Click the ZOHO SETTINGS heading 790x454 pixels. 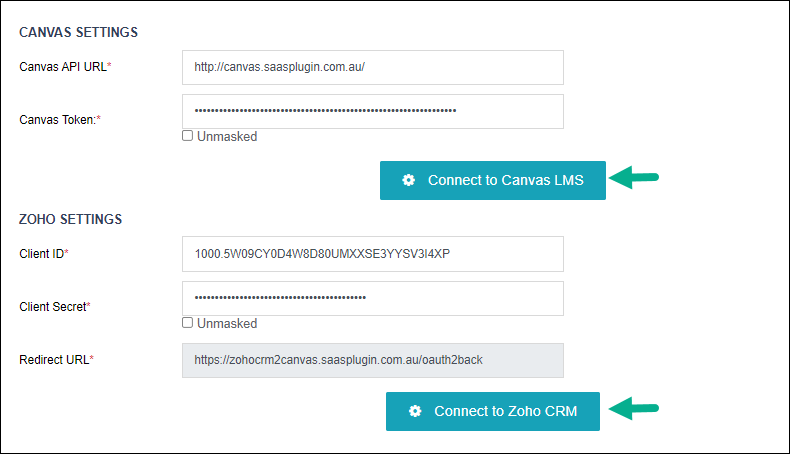pos(71,219)
